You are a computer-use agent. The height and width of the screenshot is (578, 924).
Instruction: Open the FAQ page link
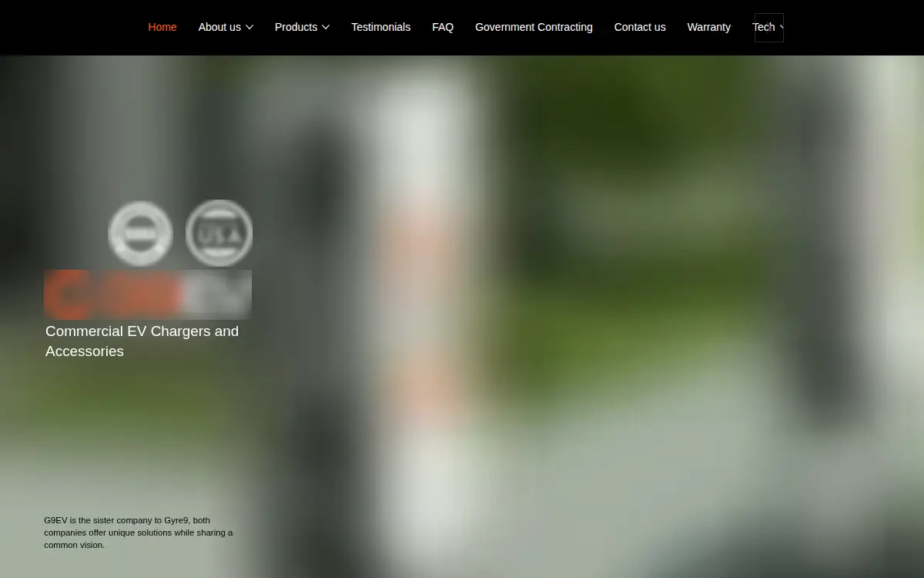[443, 27]
